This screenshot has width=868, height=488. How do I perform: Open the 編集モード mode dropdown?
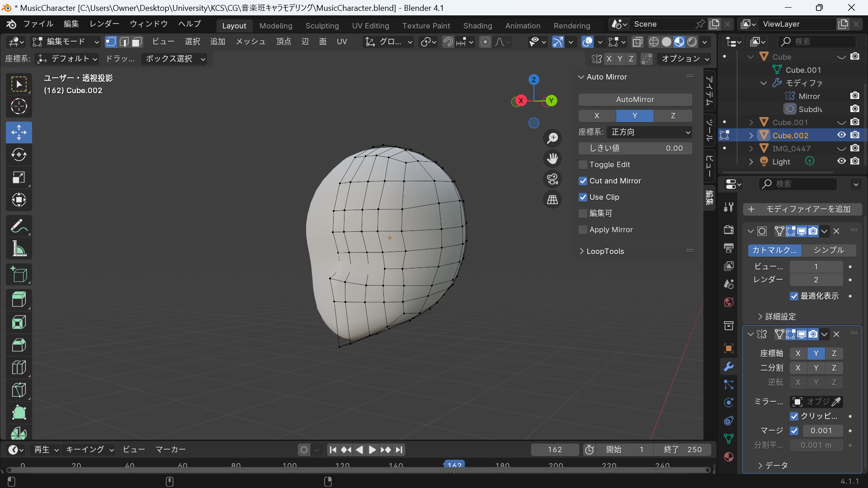click(x=66, y=42)
